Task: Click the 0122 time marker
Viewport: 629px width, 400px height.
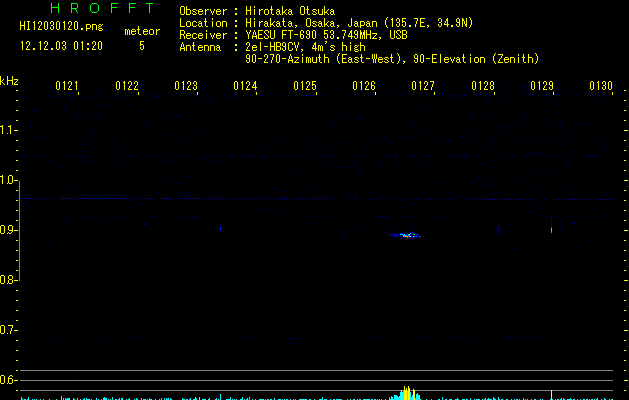Action: coord(127,86)
